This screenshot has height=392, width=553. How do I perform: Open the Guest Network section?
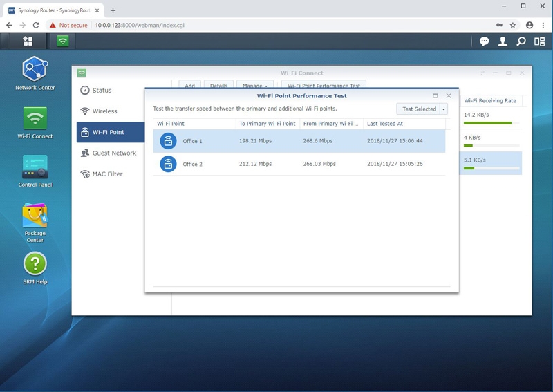click(114, 153)
